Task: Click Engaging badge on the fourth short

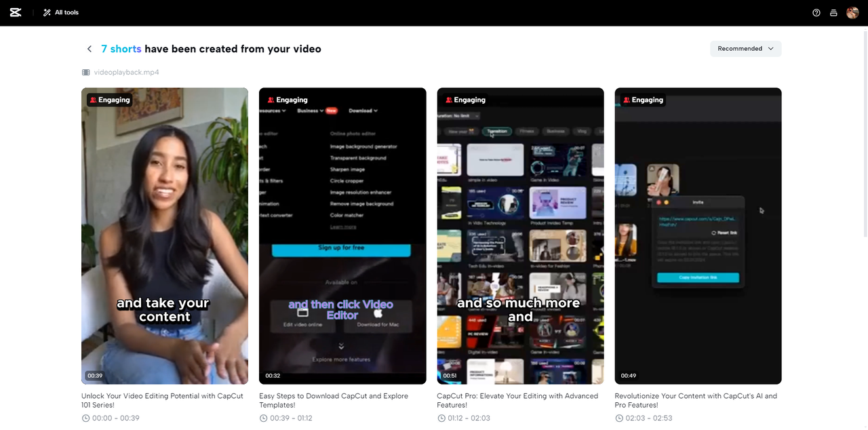Action: (x=643, y=100)
